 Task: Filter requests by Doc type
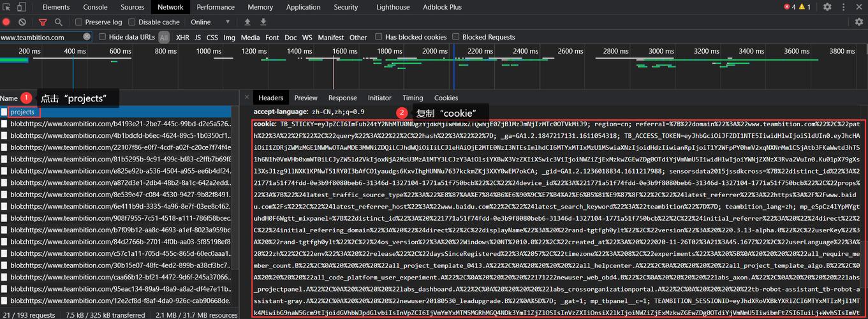coord(291,38)
